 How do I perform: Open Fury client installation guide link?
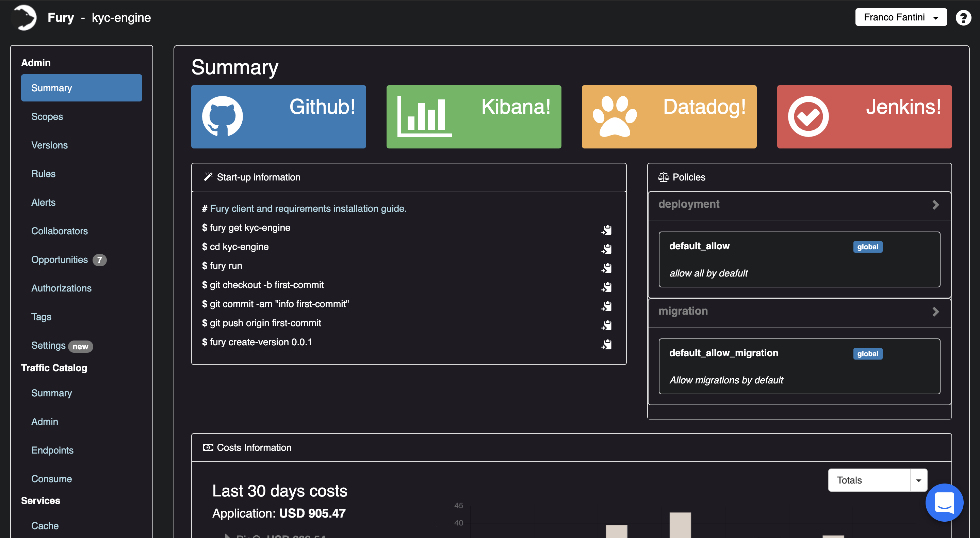[x=308, y=209]
